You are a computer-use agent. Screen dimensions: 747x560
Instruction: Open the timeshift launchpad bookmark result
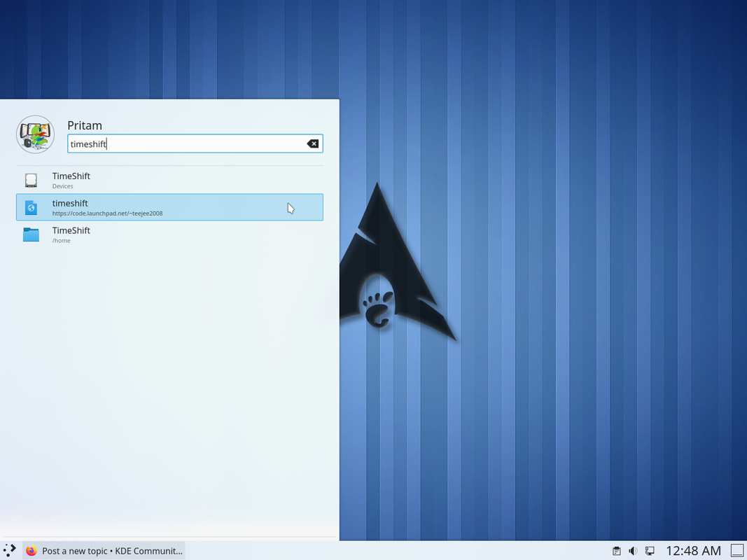pyautogui.click(x=169, y=207)
